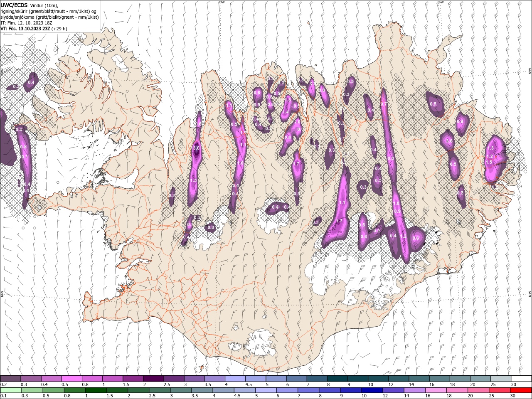Click the 'VT: Fös. 13.10.2023 23Z (+29 h)' line
This screenshot has height=399, width=532.
[34, 29]
